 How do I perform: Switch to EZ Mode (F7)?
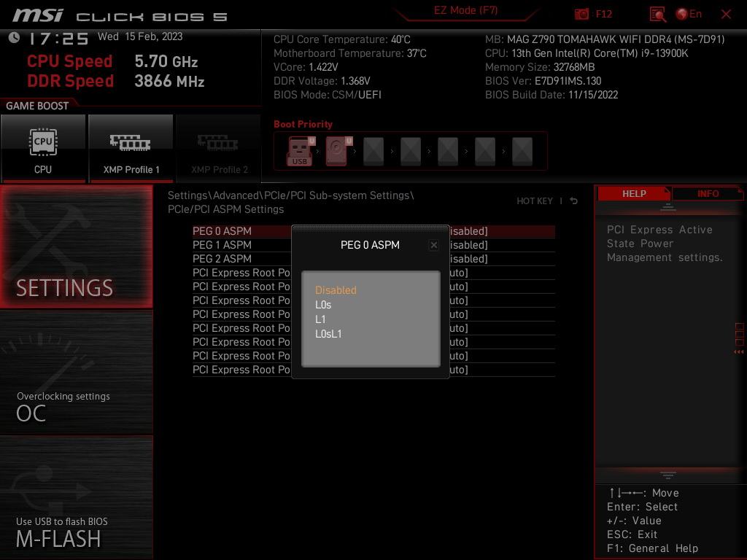[x=465, y=10]
